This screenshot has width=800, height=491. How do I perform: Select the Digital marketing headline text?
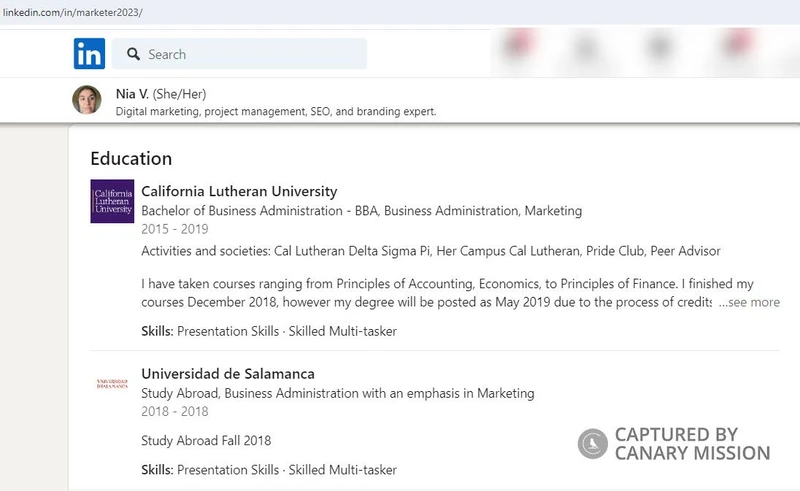[x=276, y=111]
